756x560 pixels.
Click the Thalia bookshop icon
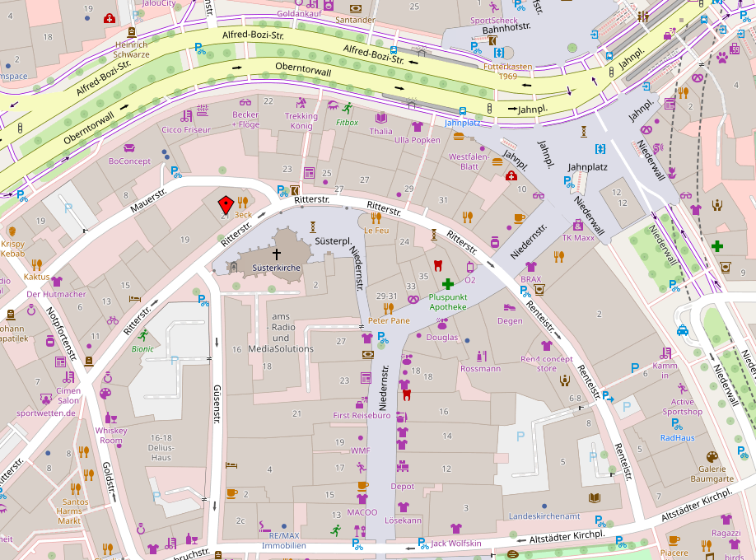[x=380, y=119]
